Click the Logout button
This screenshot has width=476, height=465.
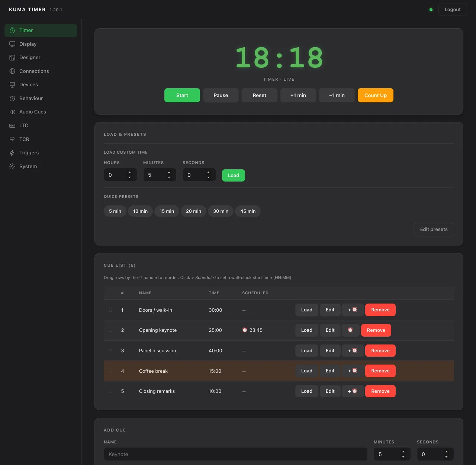(453, 10)
